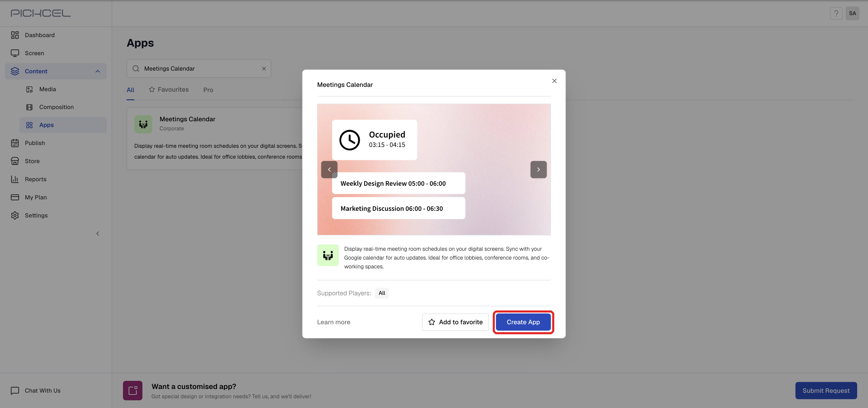The height and width of the screenshot is (408, 868).
Task: Open Composition under Content
Action: tap(63, 107)
